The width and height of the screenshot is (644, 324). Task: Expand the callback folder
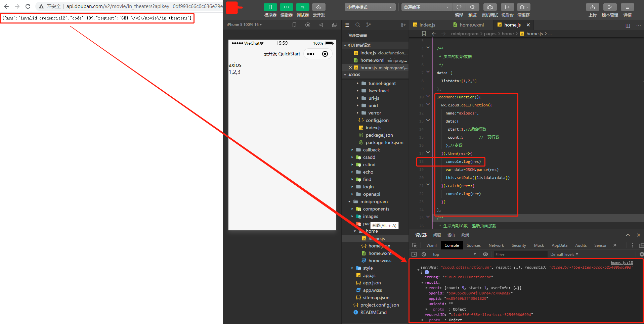click(x=371, y=150)
